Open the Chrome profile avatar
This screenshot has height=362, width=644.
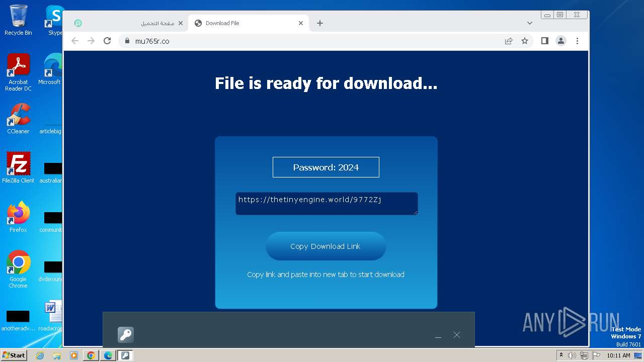(561, 41)
